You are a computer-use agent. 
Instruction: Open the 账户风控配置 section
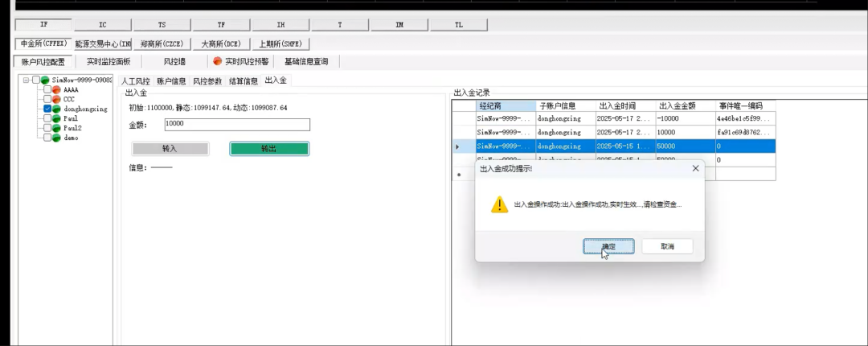(x=43, y=61)
